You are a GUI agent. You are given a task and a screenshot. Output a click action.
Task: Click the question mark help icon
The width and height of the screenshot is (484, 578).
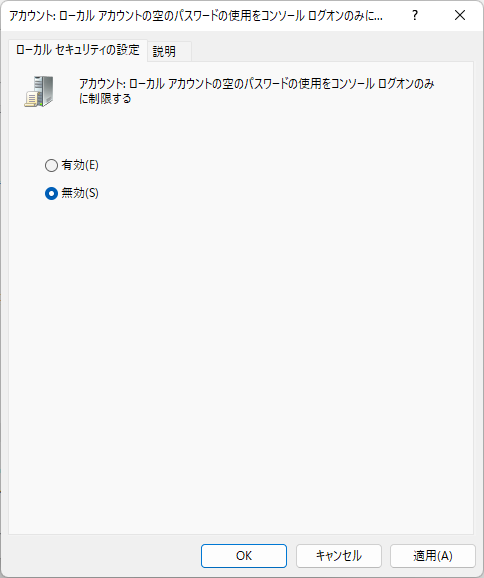[x=415, y=15]
